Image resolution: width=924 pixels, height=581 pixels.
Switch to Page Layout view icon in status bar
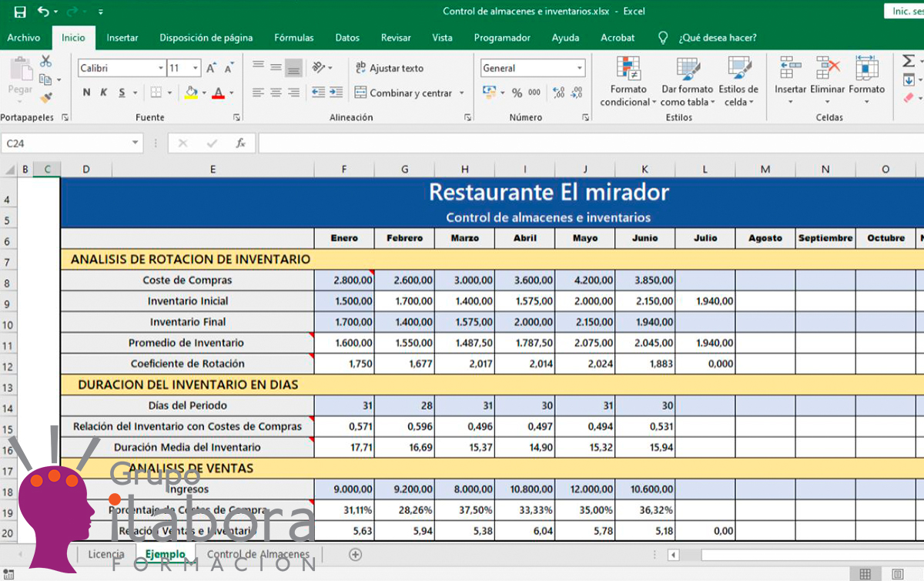point(897,574)
